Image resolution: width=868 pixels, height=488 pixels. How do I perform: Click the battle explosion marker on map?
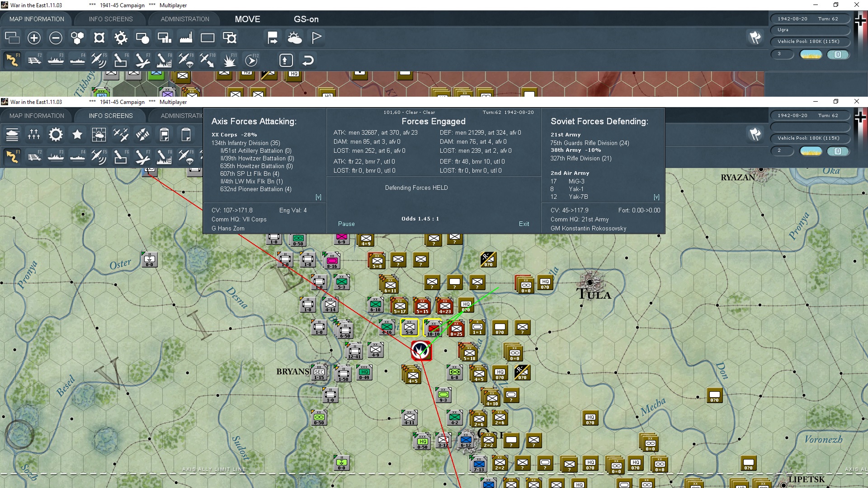tap(421, 350)
